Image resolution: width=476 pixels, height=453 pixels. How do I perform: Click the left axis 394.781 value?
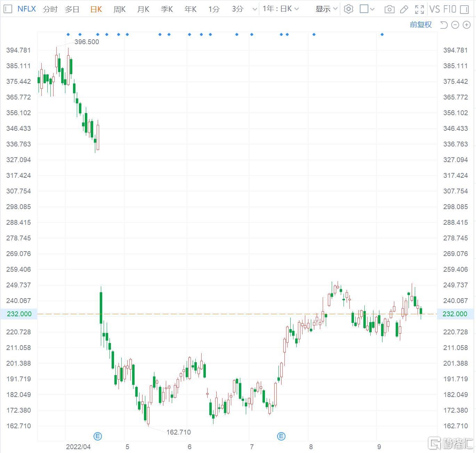18,50
